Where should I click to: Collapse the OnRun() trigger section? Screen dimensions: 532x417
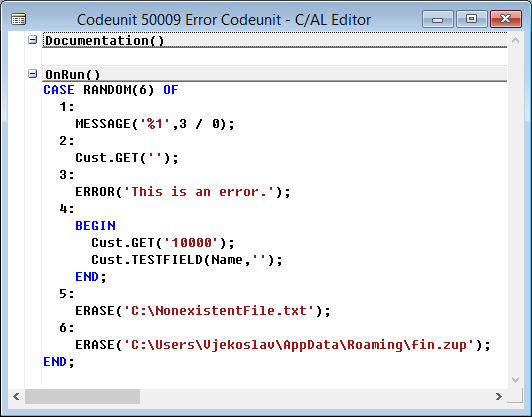pos(32,73)
